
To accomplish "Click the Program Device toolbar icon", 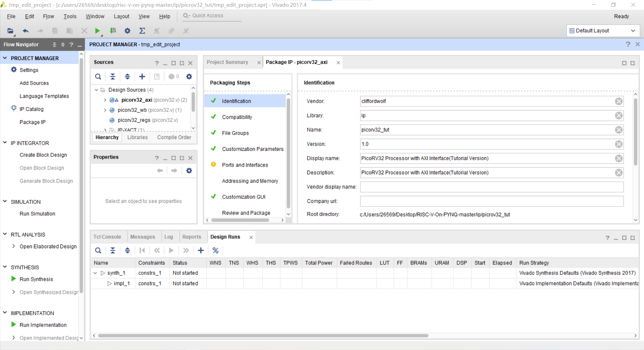I will point(113,31).
